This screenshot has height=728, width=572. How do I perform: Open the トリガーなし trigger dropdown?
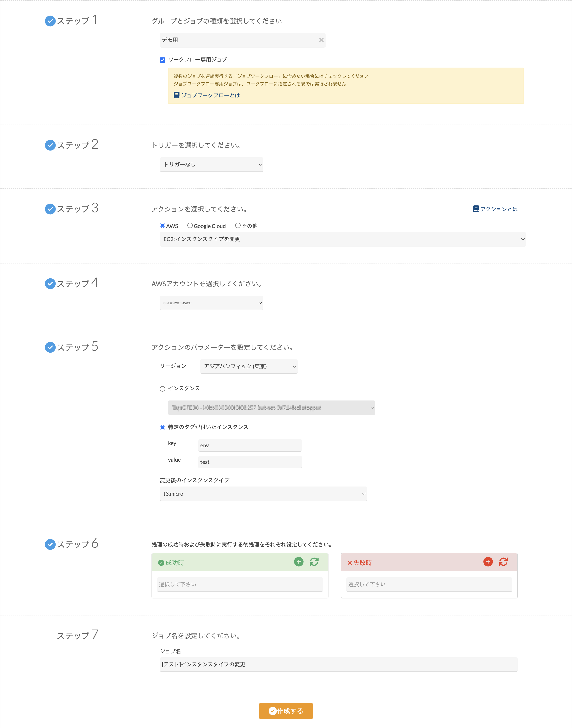tap(211, 164)
